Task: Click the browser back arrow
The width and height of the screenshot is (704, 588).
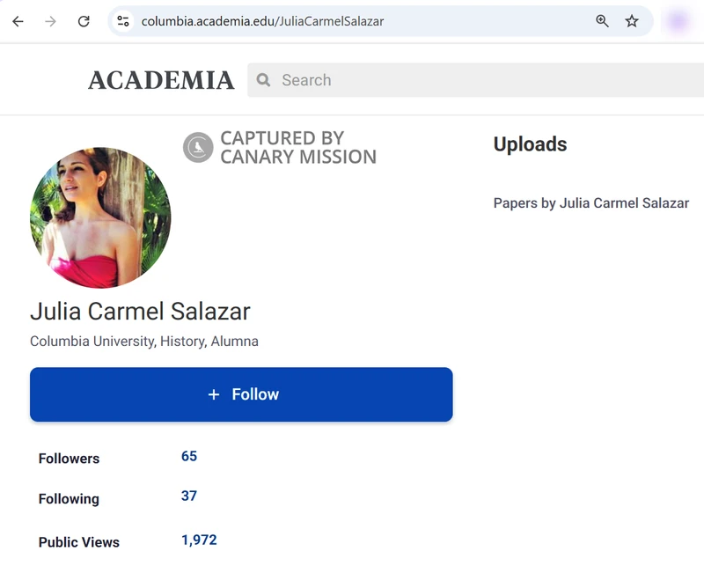Action: coord(18,21)
